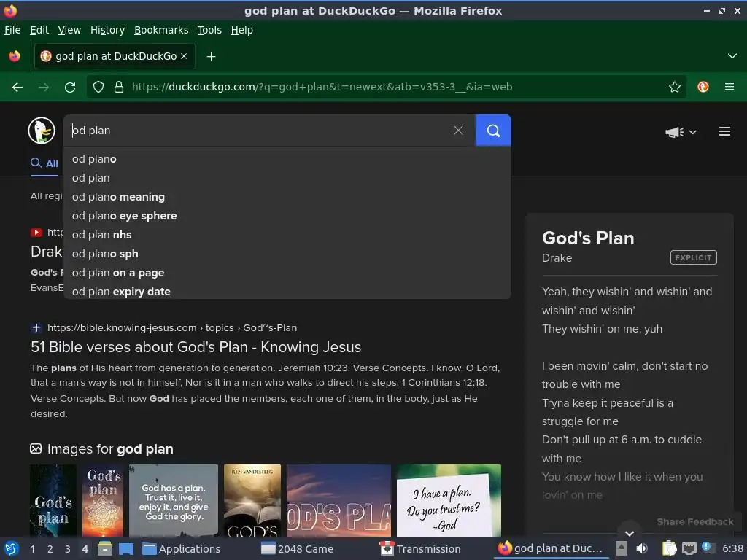Open the Firefox application hamburger menu
This screenshot has width=747, height=560.
coord(729,87)
